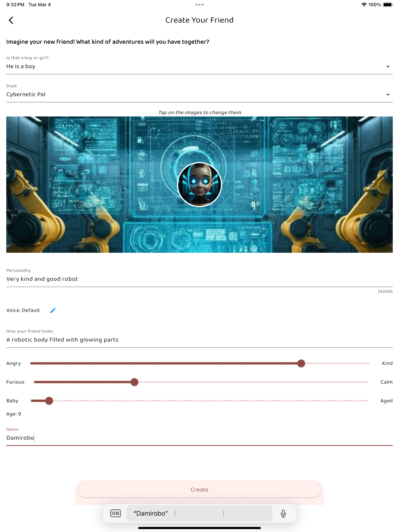
Task: Tap the 24/400 character counter
Action: coord(385,291)
